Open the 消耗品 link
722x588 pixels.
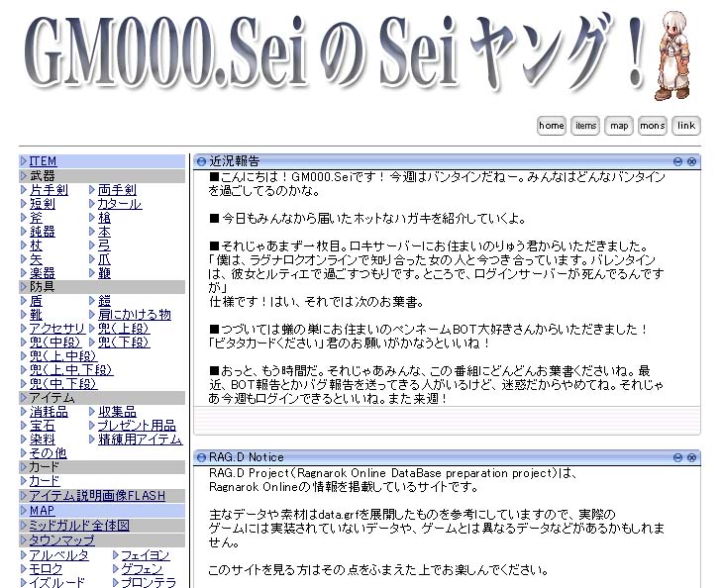[49, 412]
